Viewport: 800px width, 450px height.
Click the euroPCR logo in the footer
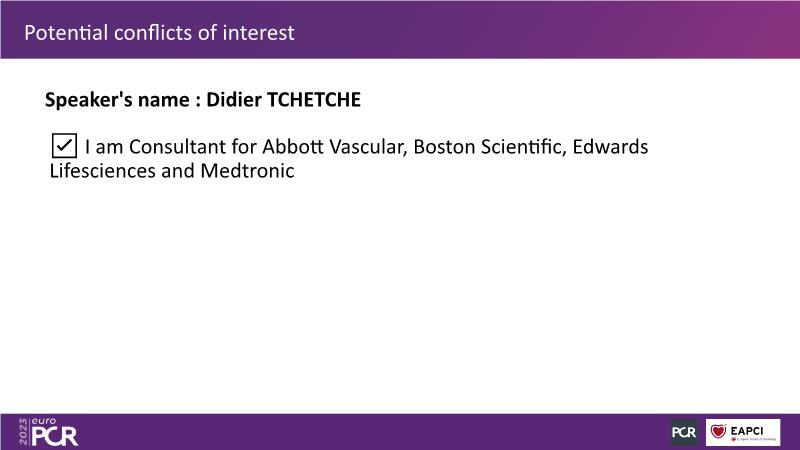click(48, 432)
